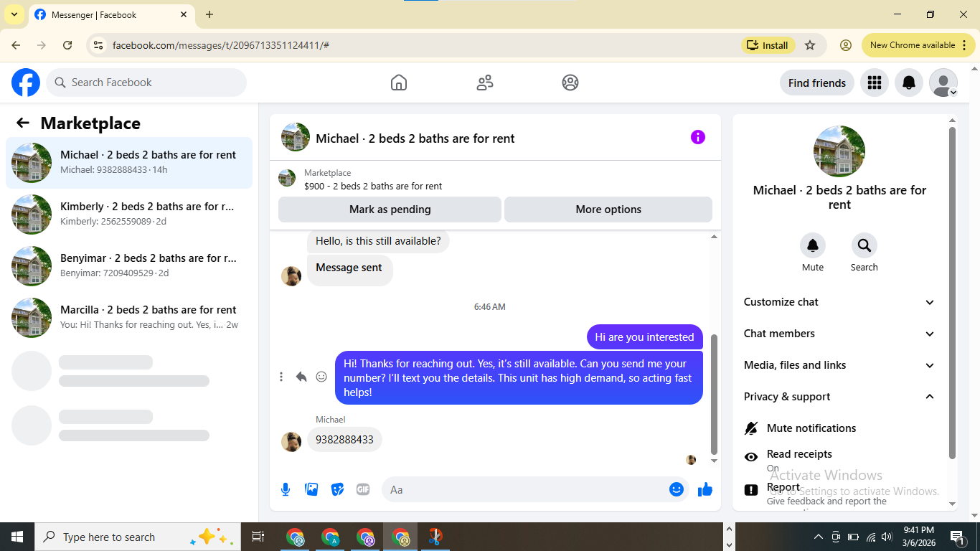
Task: Open the Windows Start menu
Action: [17, 537]
